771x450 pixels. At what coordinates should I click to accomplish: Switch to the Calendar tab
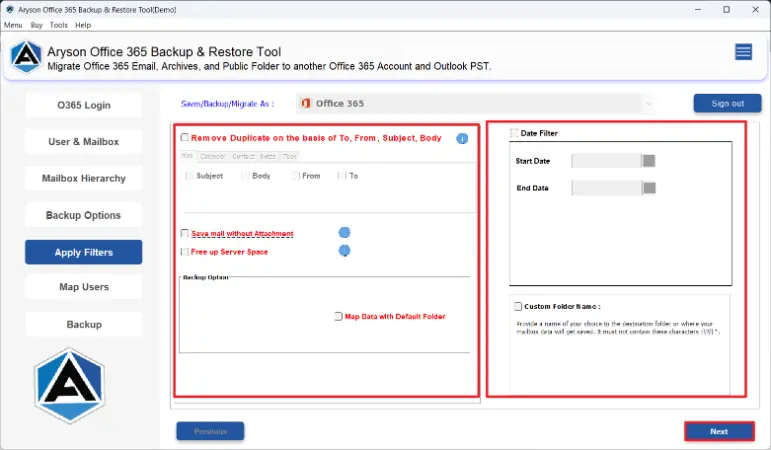212,156
